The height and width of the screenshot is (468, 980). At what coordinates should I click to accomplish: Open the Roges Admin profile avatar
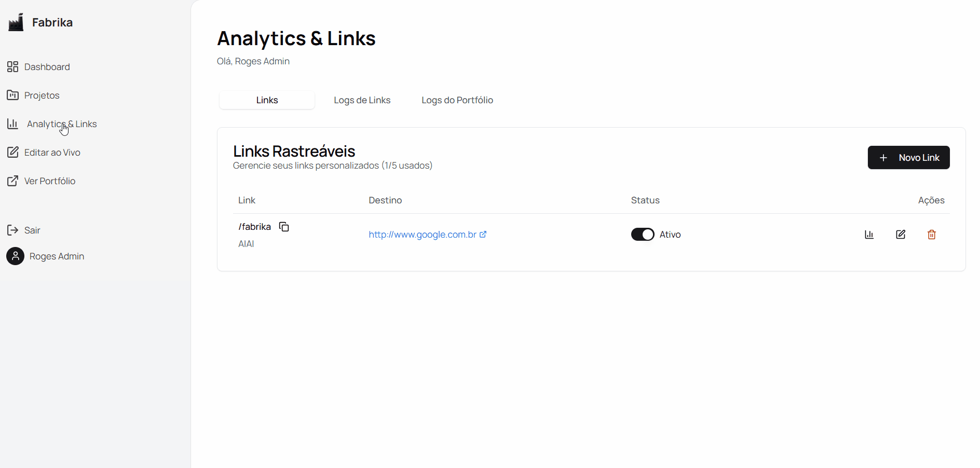[15, 256]
